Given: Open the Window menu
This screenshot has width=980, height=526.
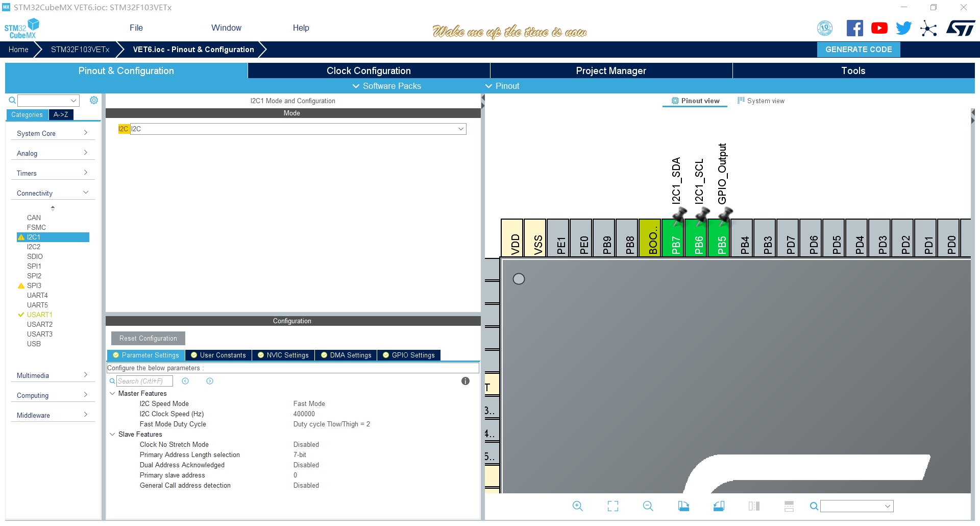Looking at the screenshot, I should 226,28.
